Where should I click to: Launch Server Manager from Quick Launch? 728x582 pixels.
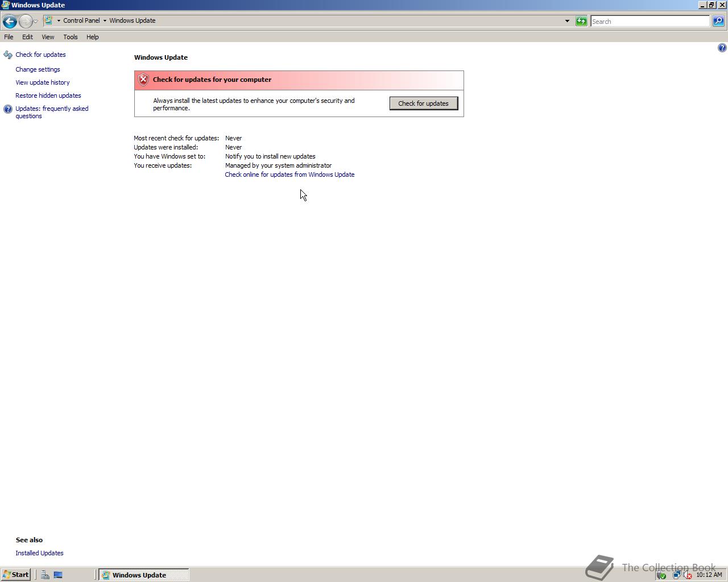45,575
